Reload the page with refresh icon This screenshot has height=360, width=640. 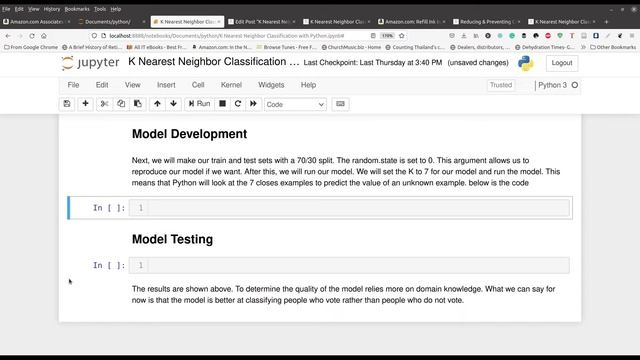coord(32,36)
